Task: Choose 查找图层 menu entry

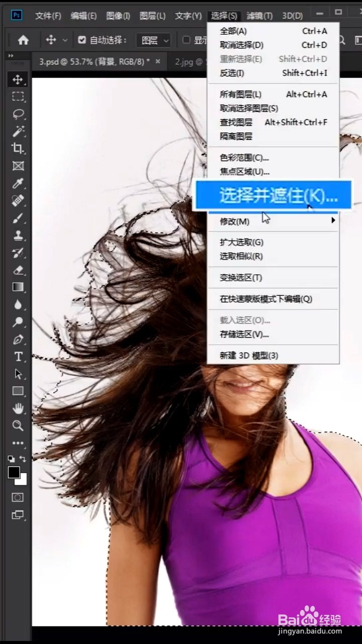Action: click(274, 122)
